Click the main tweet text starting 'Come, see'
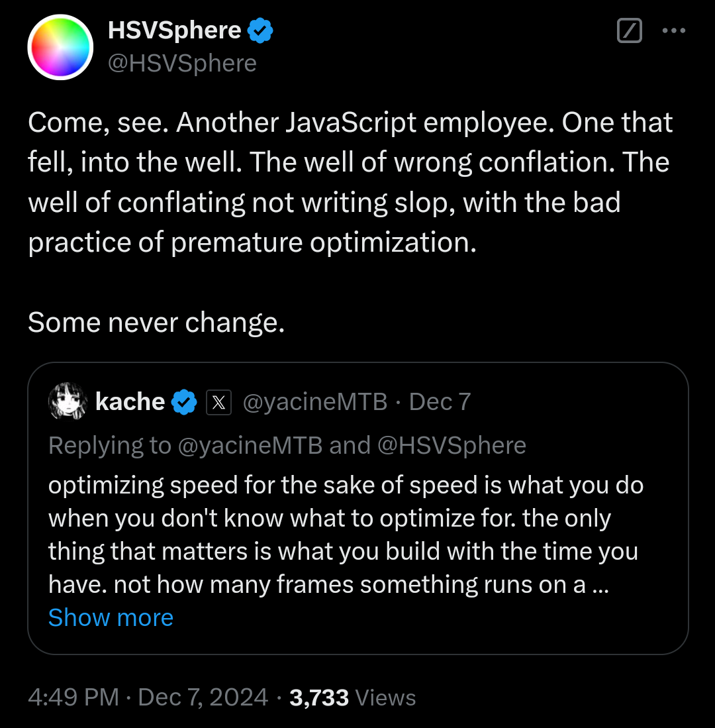The height and width of the screenshot is (728, 715). coord(350,222)
